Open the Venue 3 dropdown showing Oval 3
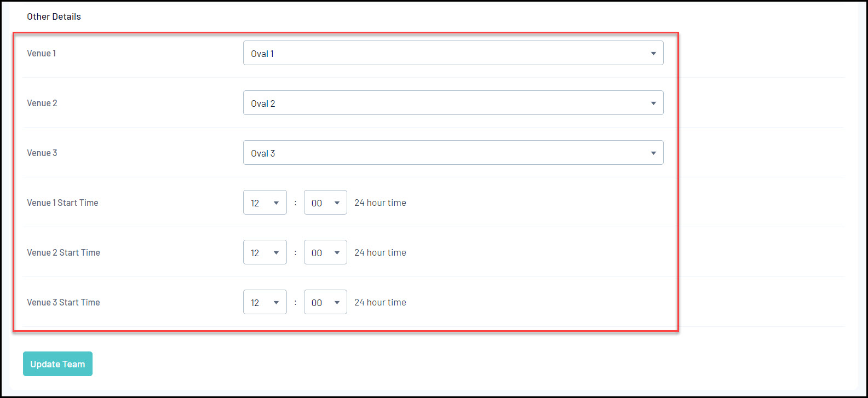The image size is (868, 398). 453,153
